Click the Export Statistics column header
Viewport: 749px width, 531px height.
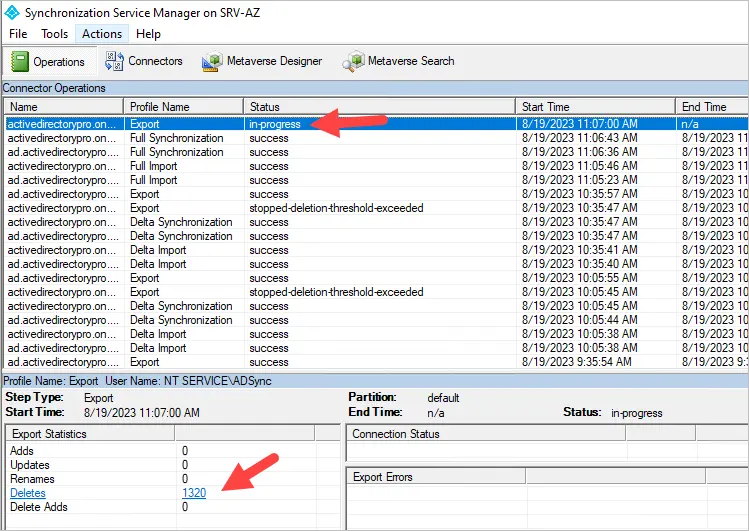pos(90,434)
